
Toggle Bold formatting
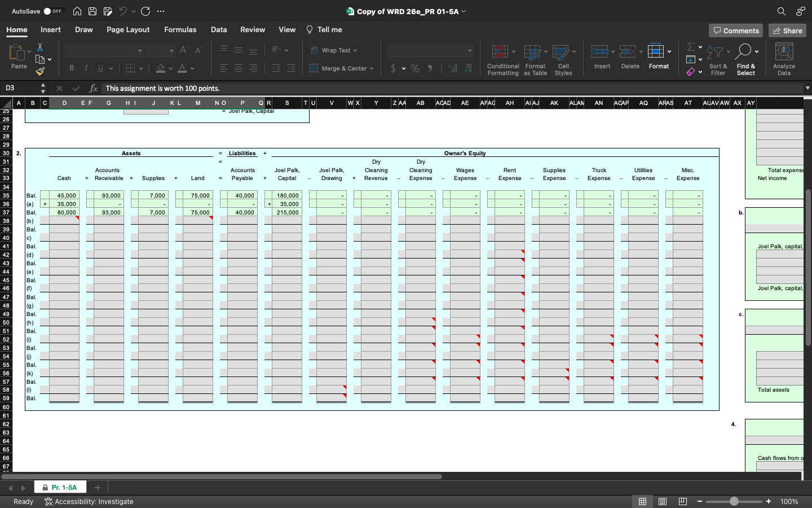(72, 68)
